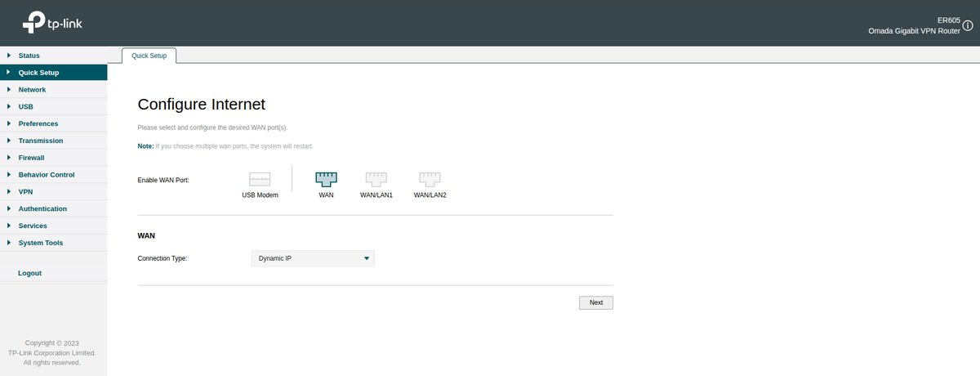Screen dimensions: 980x376
Task: Open the USB menu
Action: (53, 106)
